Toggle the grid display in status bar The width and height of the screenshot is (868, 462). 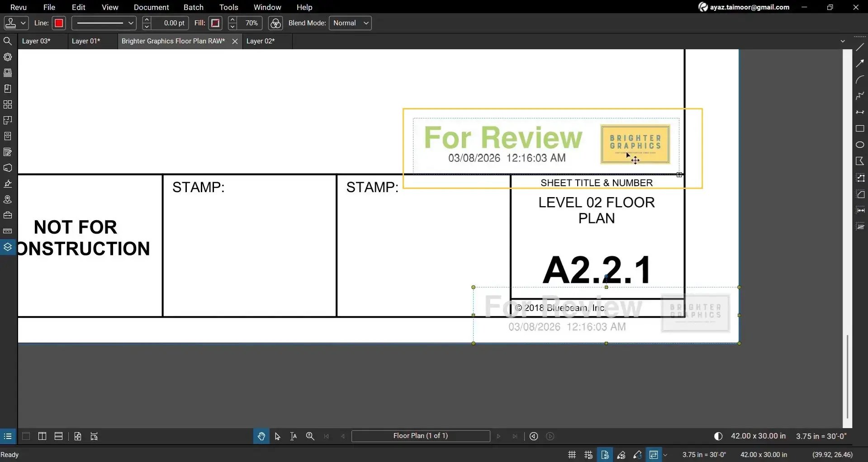572,455
